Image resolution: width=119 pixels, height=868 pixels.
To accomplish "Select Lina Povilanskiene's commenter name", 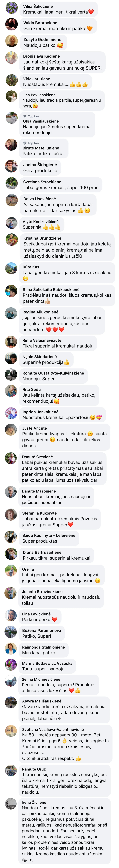I will pos(39,95).
